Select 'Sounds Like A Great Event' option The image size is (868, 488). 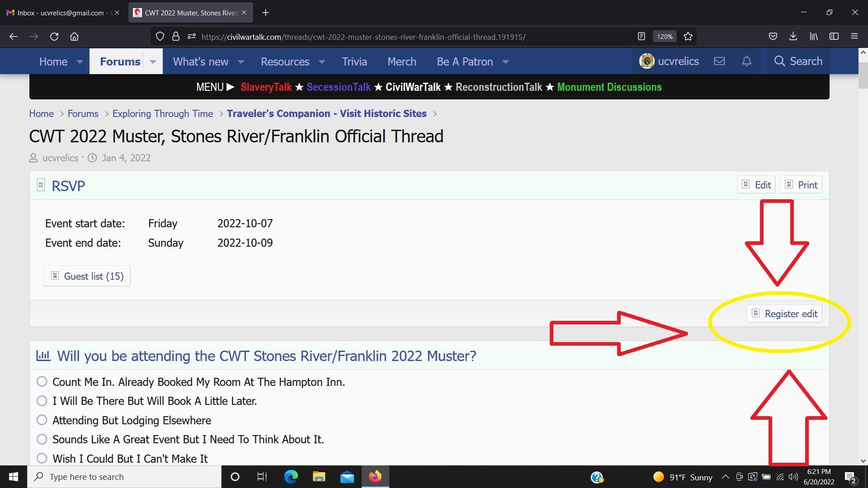click(x=42, y=439)
